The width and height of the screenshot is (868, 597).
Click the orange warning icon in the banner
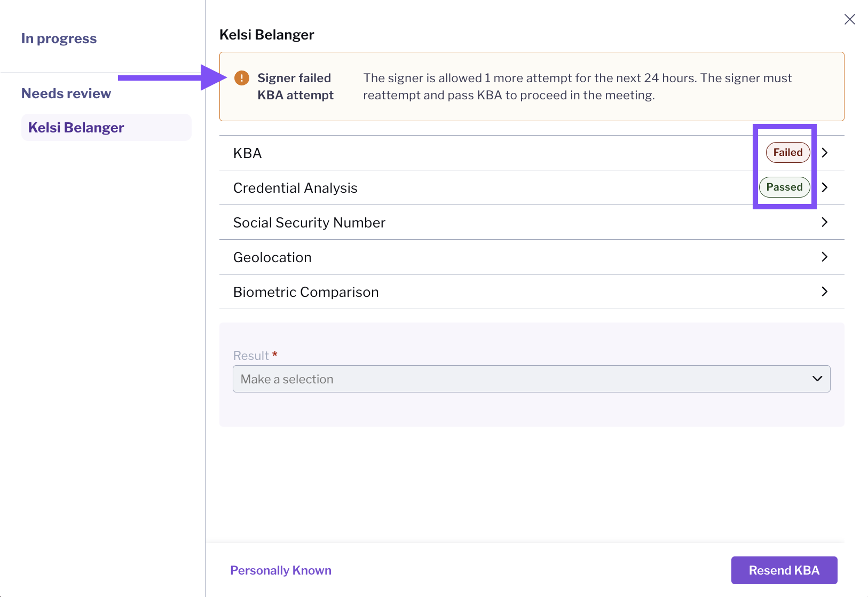point(241,78)
